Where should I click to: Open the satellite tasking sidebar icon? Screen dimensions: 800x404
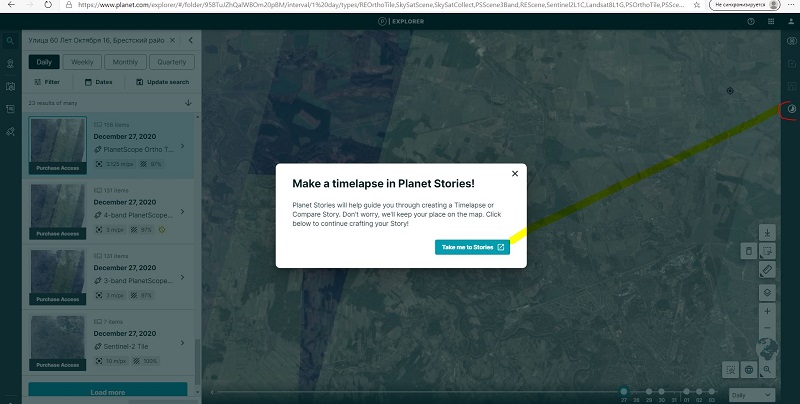coord(10,132)
